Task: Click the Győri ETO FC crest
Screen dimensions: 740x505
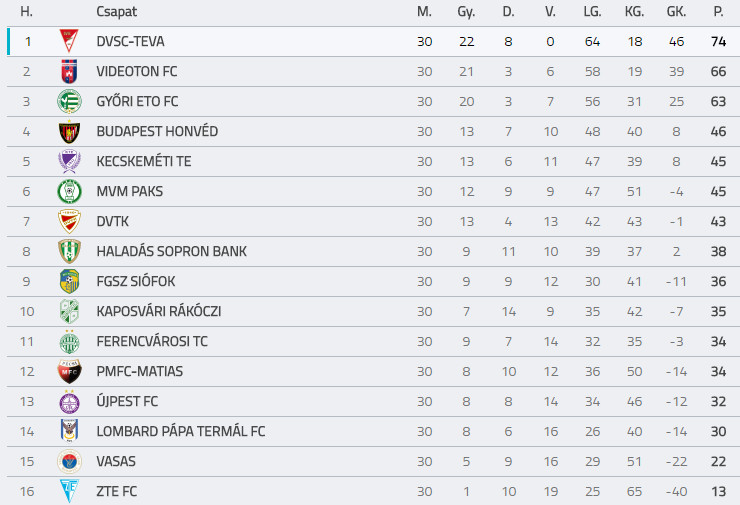Action: click(68, 102)
